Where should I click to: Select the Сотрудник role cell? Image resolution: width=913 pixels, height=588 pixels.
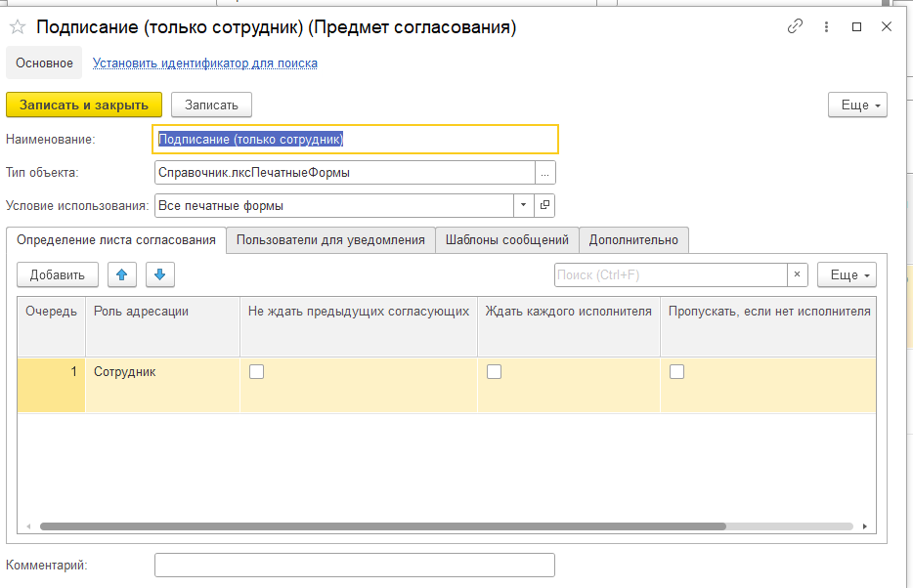pyautogui.click(x=162, y=385)
